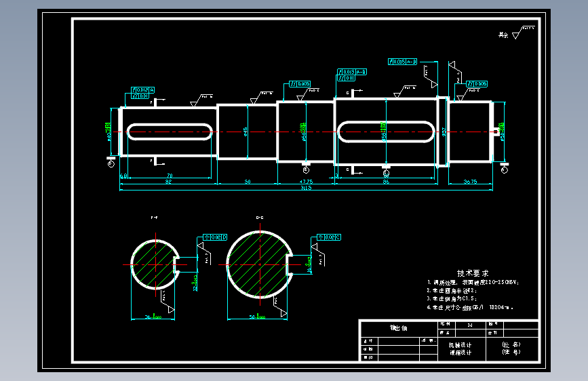Screen dimensions: 588x381
Task: Click the 82 length dimension
Action: tap(168, 182)
